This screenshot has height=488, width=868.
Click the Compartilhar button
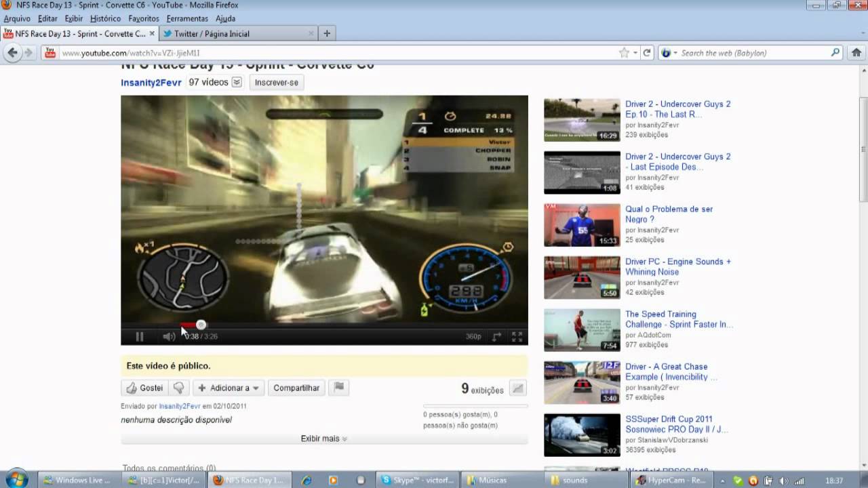296,388
